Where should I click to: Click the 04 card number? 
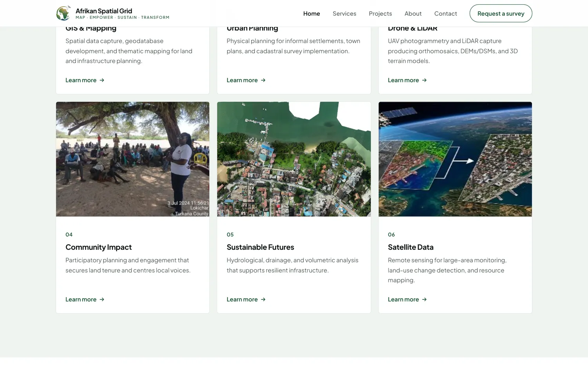[69, 235]
